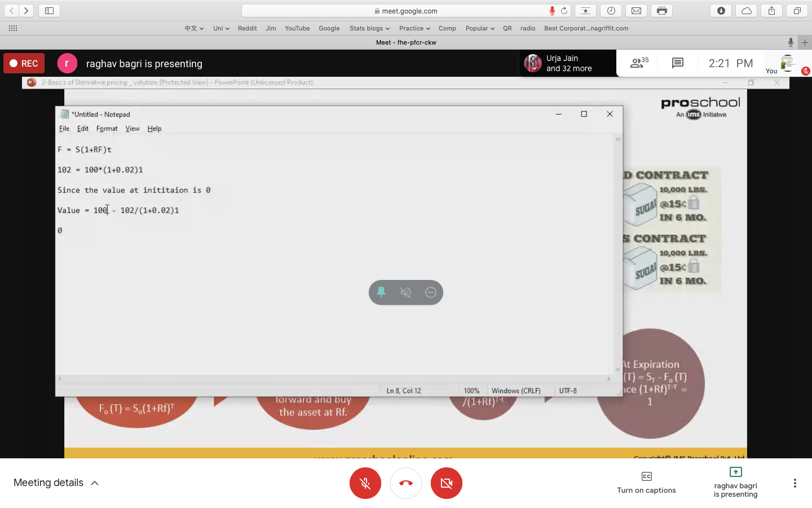Open the Notepad Help menu
The height and width of the screenshot is (508, 812).
tap(155, 129)
